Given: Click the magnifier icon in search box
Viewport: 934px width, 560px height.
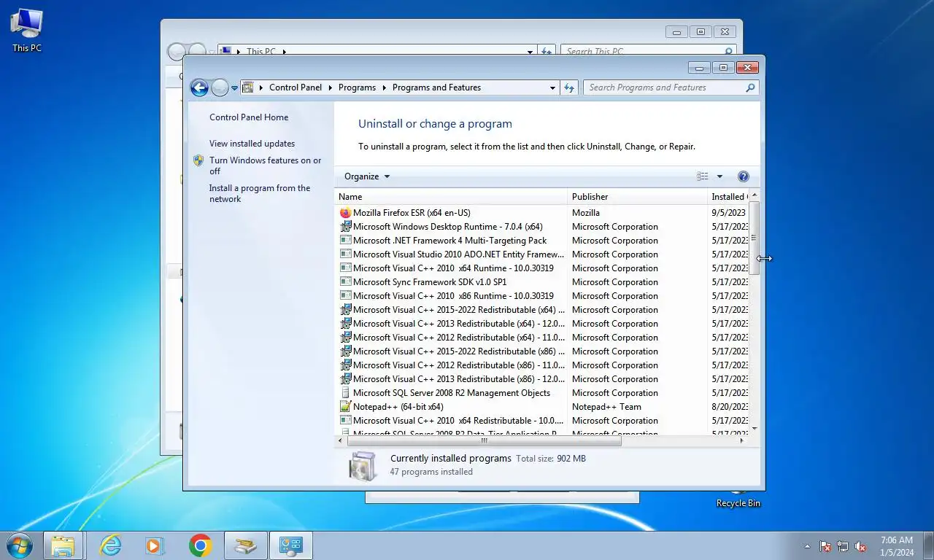Looking at the screenshot, I should click(750, 87).
